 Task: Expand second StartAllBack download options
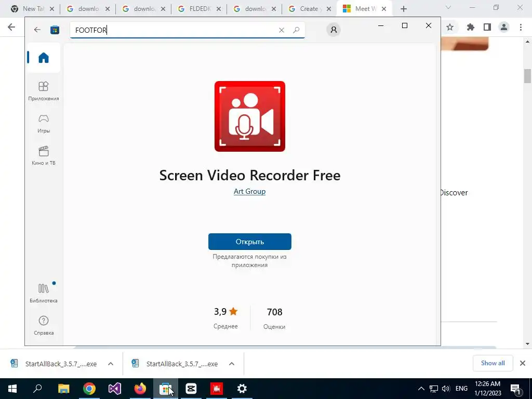232,364
